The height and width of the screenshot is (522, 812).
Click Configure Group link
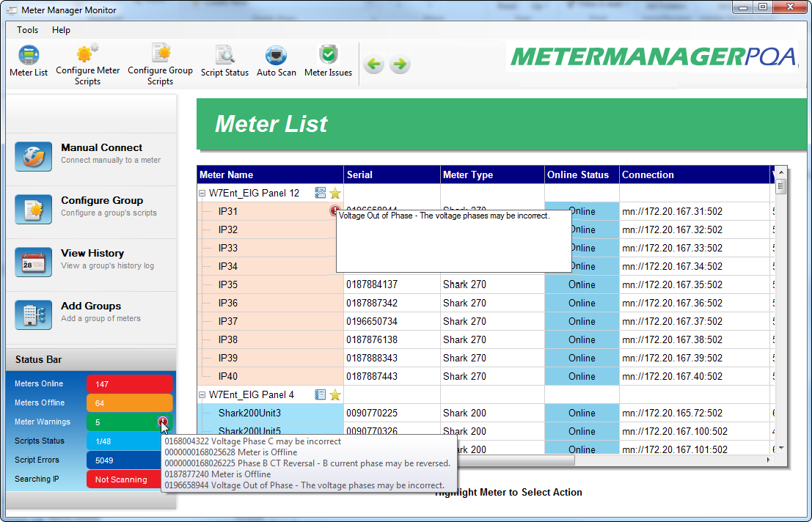tap(102, 200)
